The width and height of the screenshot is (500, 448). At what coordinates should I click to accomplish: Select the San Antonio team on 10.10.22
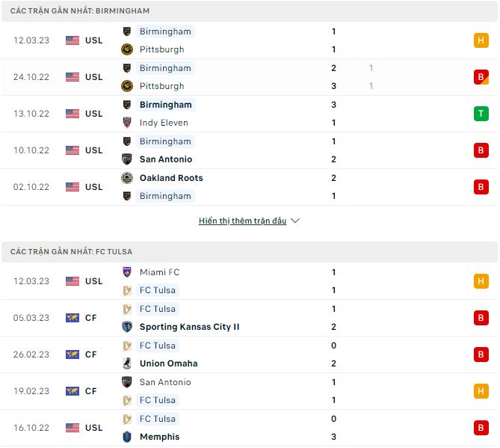(x=165, y=159)
